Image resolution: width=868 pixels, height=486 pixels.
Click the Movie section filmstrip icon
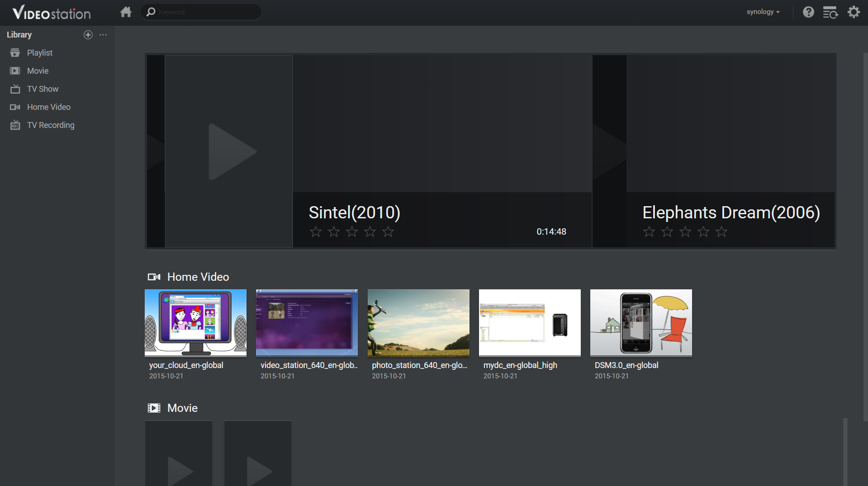(x=154, y=408)
